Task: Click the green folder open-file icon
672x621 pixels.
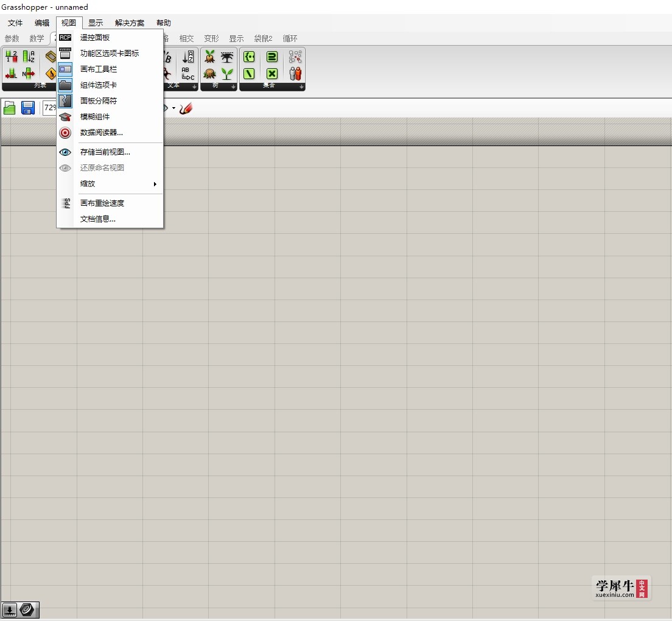Action: (9, 108)
